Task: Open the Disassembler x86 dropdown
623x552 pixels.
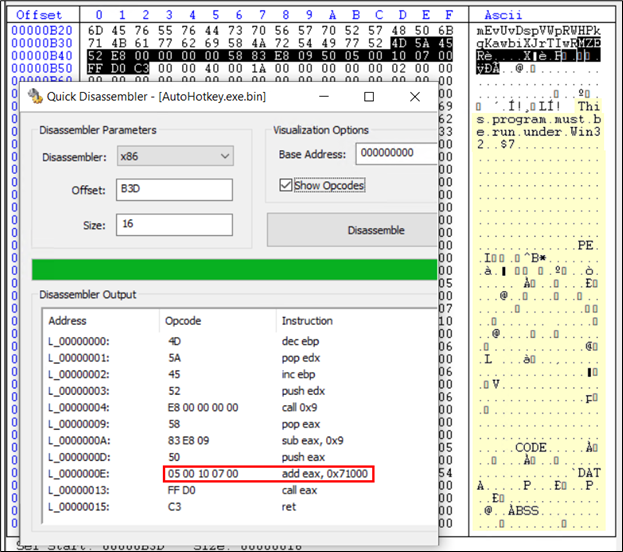Action: click(174, 156)
